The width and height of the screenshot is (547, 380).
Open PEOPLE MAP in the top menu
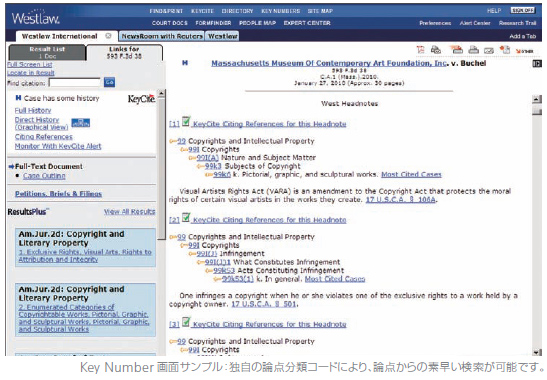click(257, 23)
